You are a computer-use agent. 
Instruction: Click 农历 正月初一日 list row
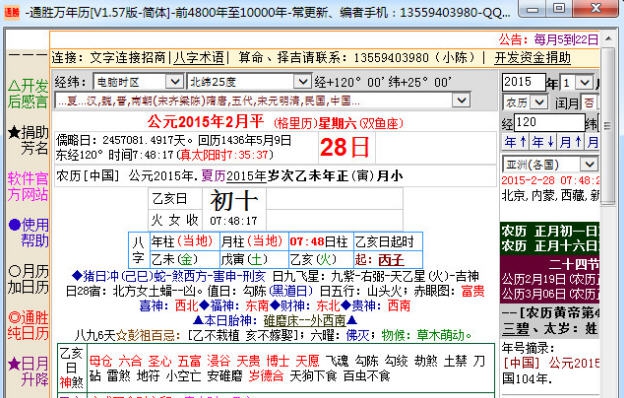(550, 231)
